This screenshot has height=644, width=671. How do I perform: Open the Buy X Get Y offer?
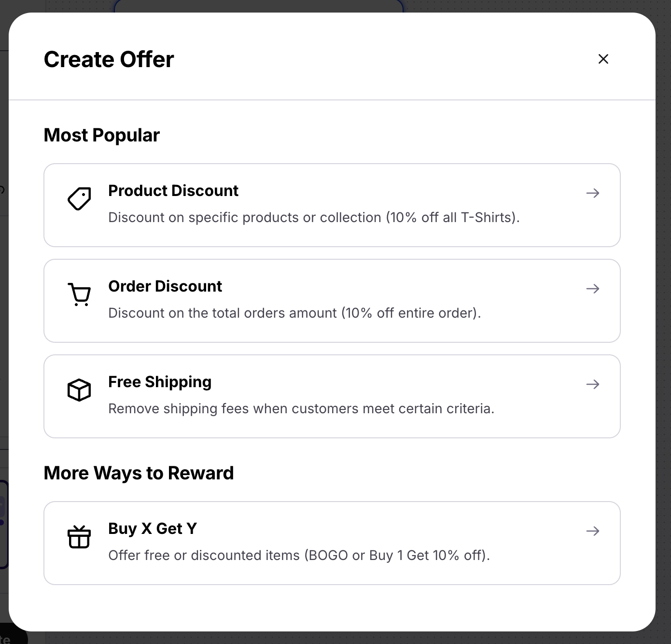point(332,543)
